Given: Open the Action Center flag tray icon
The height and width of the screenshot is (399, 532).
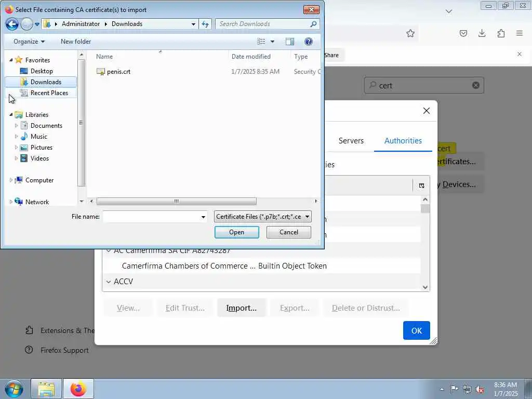Looking at the screenshot, I should pos(454,389).
